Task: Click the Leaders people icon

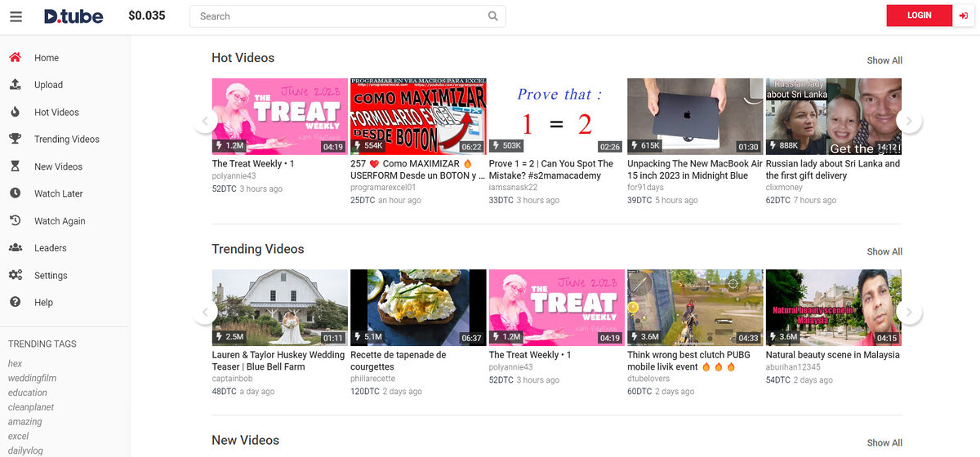Action: 15,248
